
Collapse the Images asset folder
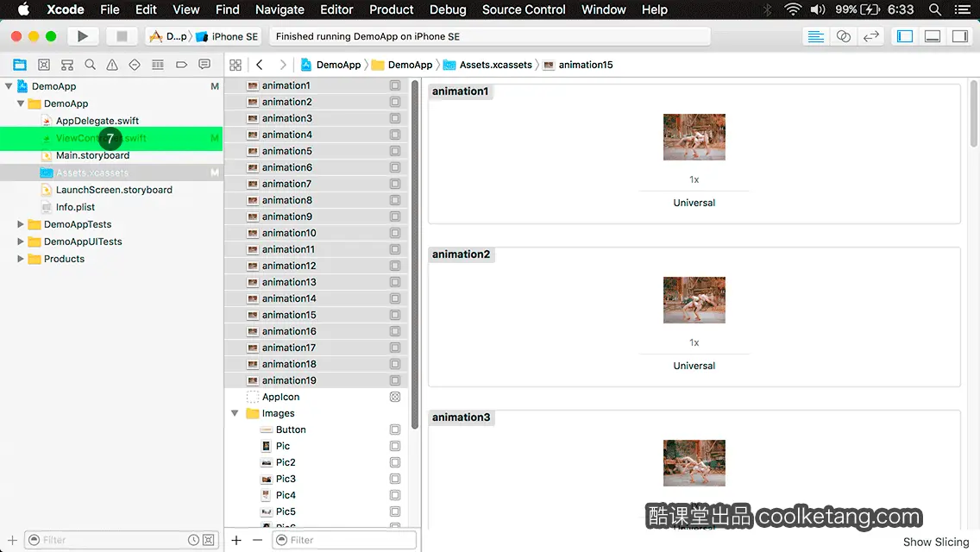[235, 413]
